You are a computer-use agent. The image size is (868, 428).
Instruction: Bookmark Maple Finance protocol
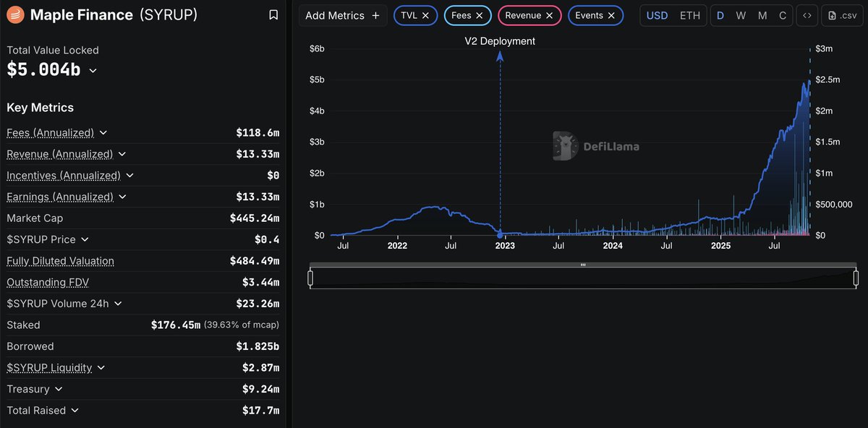pos(273,14)
